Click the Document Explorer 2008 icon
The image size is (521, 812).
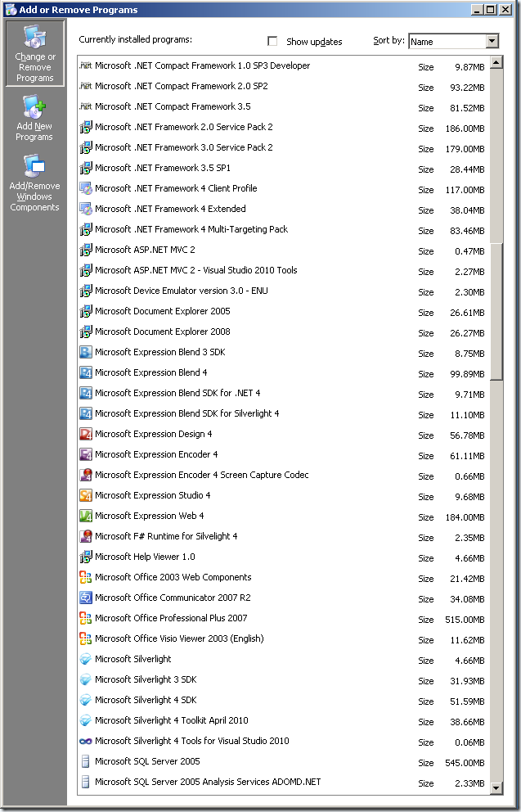pos(85,332)
